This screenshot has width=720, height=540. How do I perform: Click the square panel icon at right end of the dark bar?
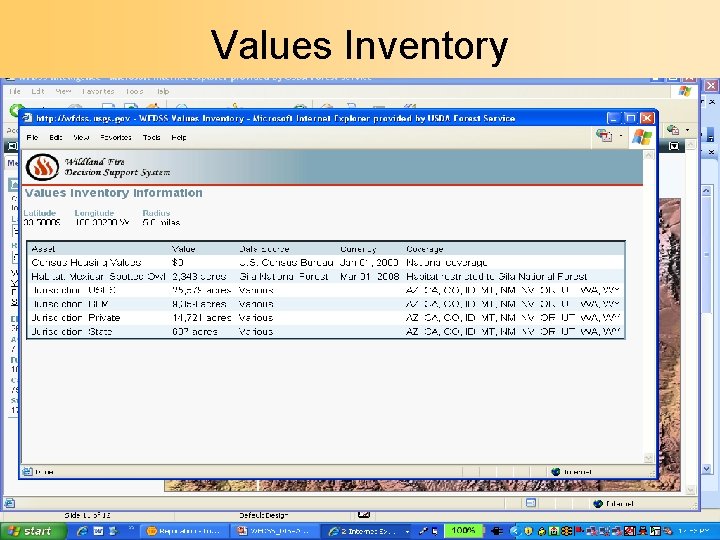[674, 146]
